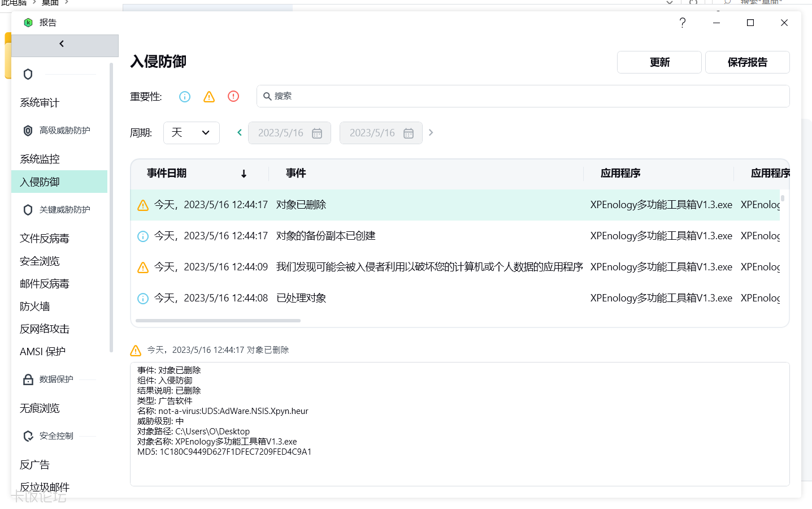
Task: Open 防火墙 report section
Action: click(x=35, y=307)
